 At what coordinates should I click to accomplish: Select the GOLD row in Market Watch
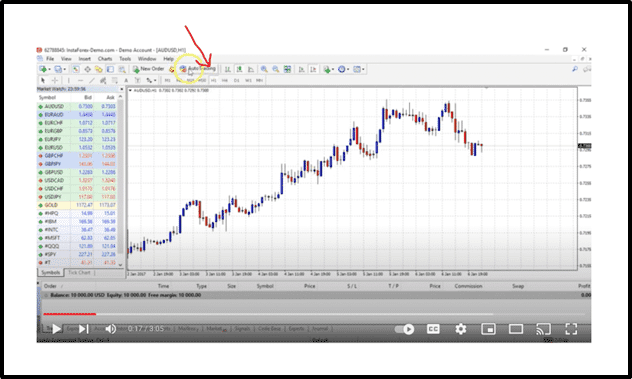pyautogui.click(x=77, y=205)
